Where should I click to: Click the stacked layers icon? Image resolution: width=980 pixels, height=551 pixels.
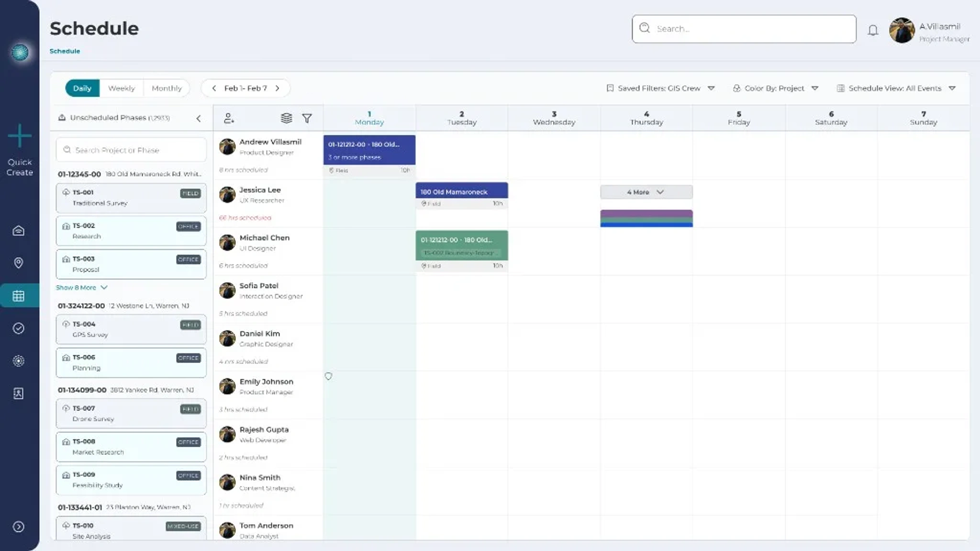pos(286,118)
